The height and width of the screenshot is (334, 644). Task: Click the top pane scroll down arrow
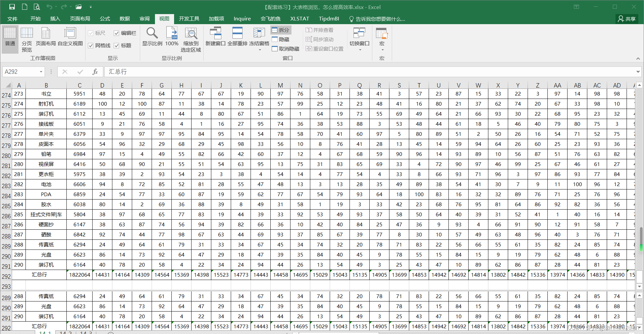coord(639,286)
